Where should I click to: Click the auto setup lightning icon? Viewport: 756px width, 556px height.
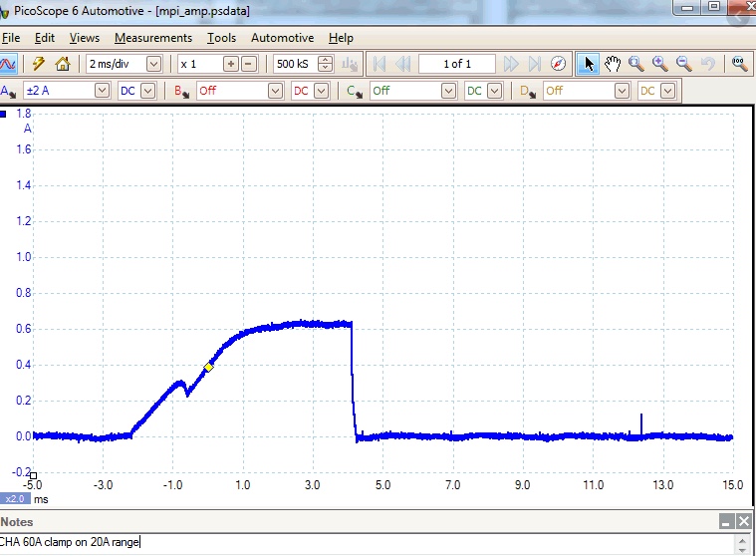point(39,64)
